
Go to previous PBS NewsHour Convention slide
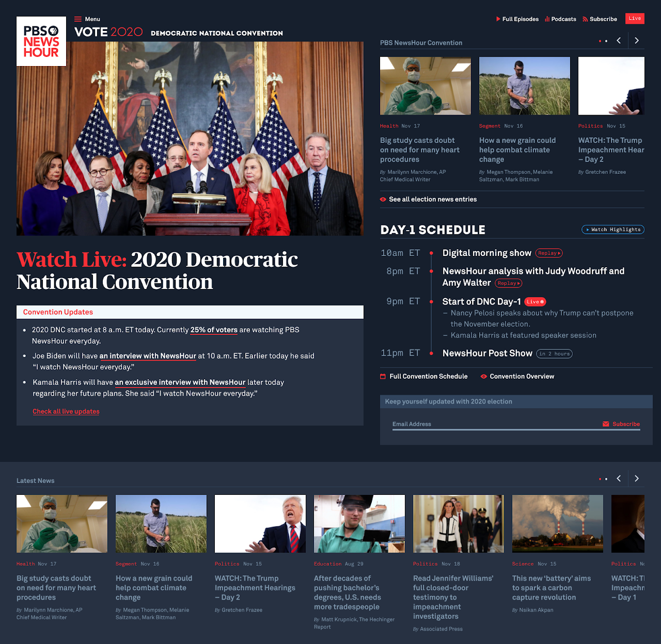[619, 41]
